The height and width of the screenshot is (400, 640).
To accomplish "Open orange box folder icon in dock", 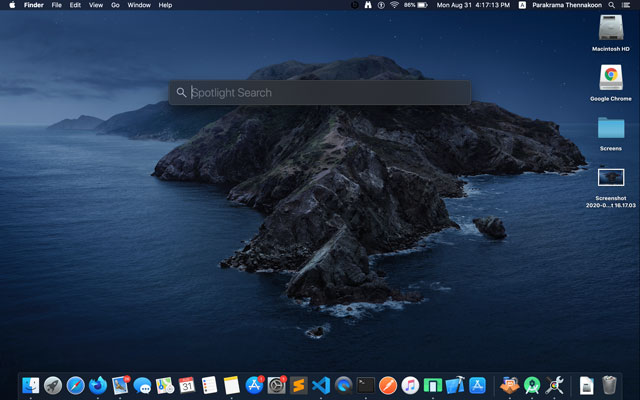I will 510,385.
